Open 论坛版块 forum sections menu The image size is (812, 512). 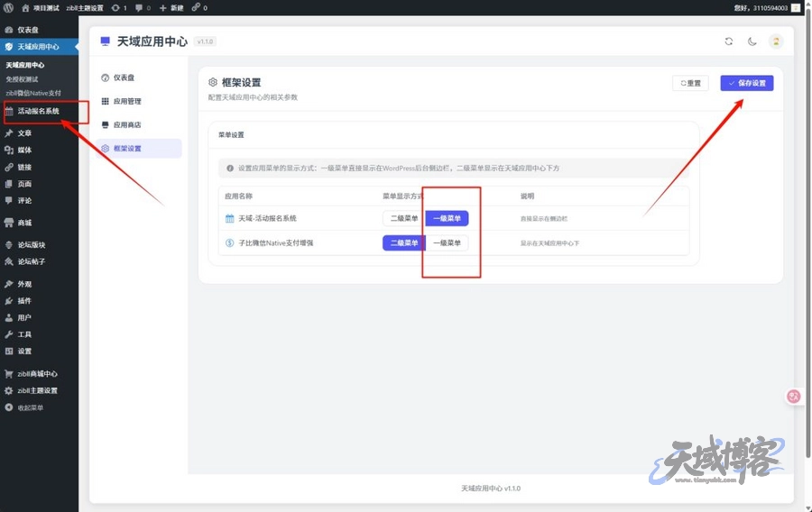[x=39, y=244]
